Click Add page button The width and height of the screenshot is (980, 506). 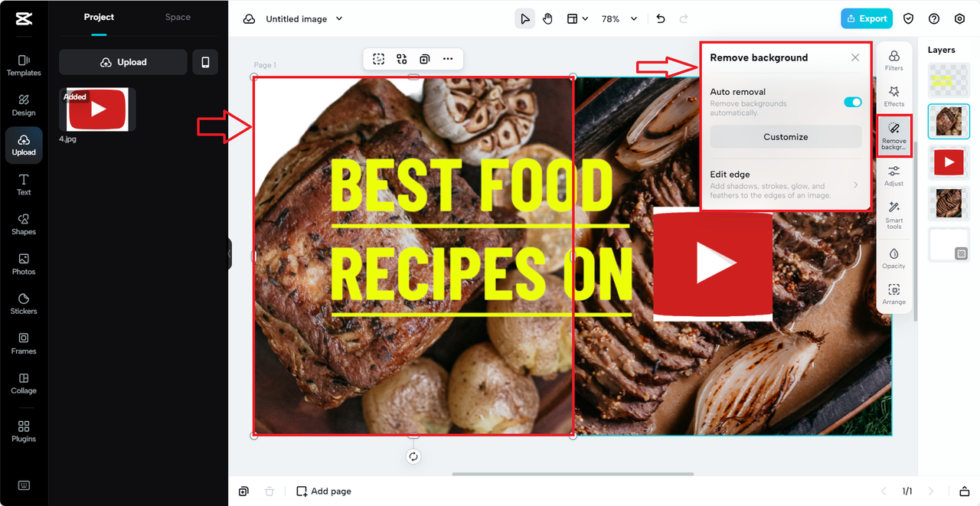[x=324, y=491]
